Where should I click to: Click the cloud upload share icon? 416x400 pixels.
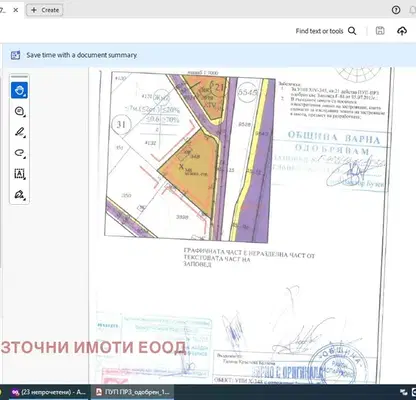[x=402, y=31]
